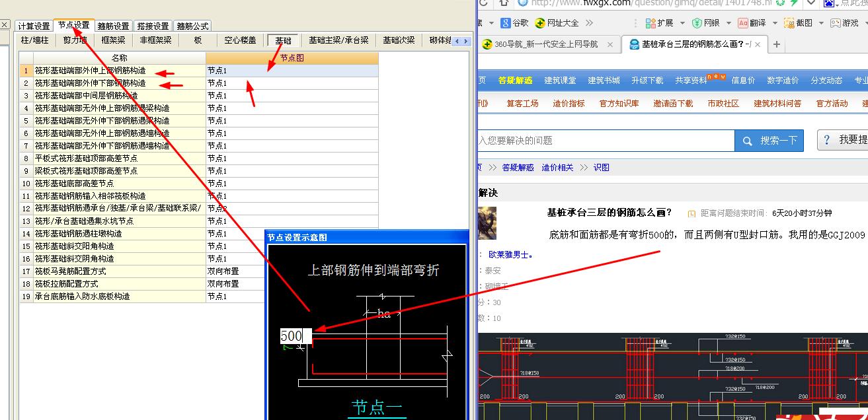
Task: Edit the 500 bend length field
Action: pyautogui.click(x=296, y=336)
